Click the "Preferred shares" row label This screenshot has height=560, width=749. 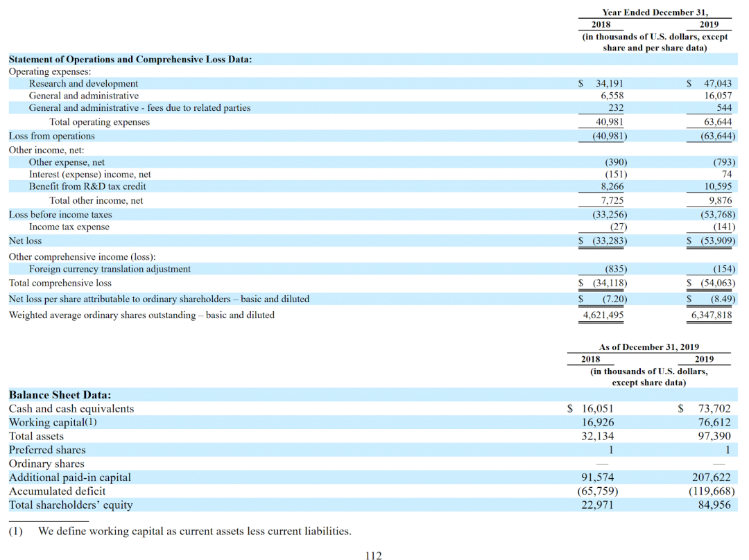47,450
